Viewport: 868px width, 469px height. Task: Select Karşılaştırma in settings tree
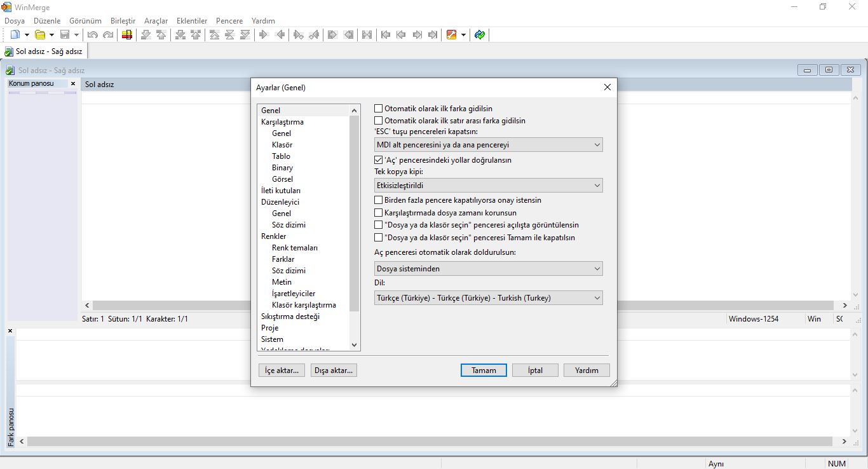[x=282, y=122]
